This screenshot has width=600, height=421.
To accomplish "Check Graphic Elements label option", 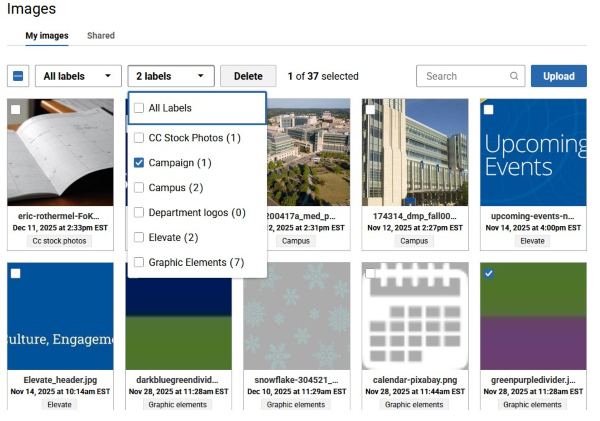I will coord(139,262).
